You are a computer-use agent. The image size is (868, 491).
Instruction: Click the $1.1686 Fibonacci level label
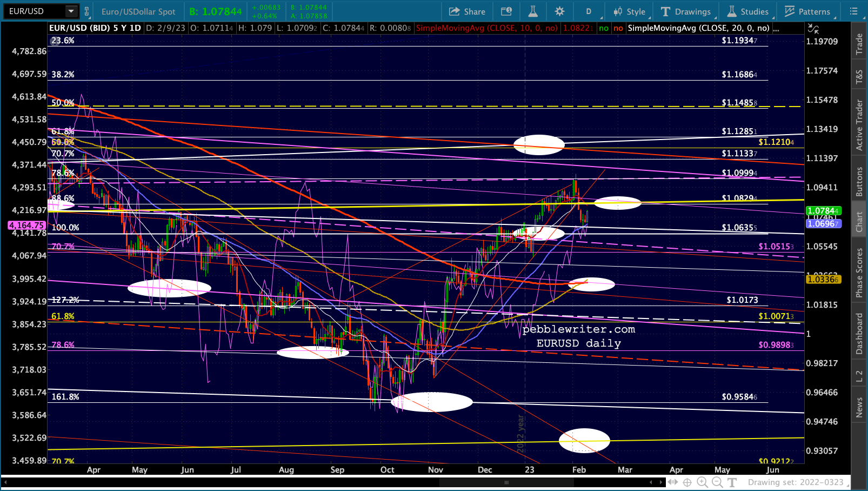click(x=739, y=75)
